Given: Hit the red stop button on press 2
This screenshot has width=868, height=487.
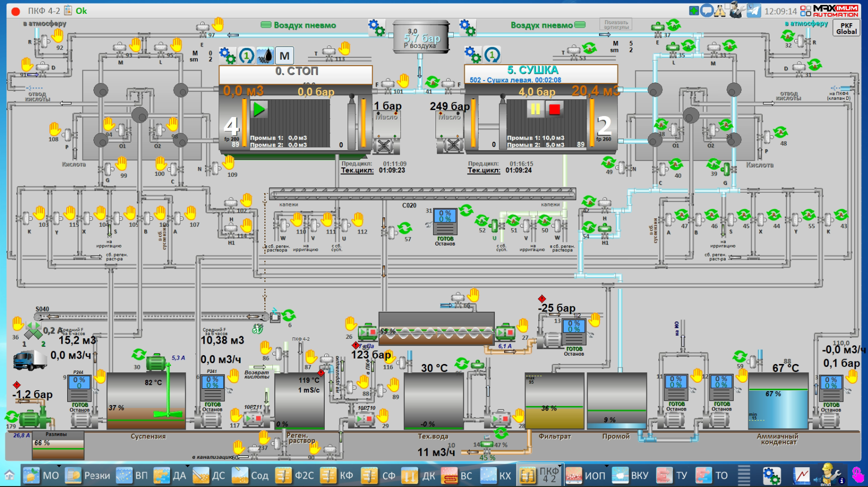Looking at the screenshot, I should pos(555,109).
